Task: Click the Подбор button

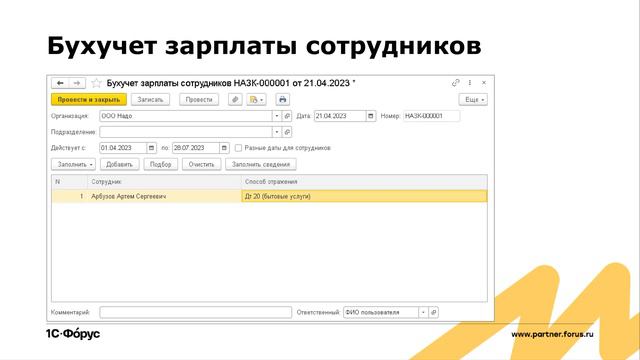Action: coord(160,164)
